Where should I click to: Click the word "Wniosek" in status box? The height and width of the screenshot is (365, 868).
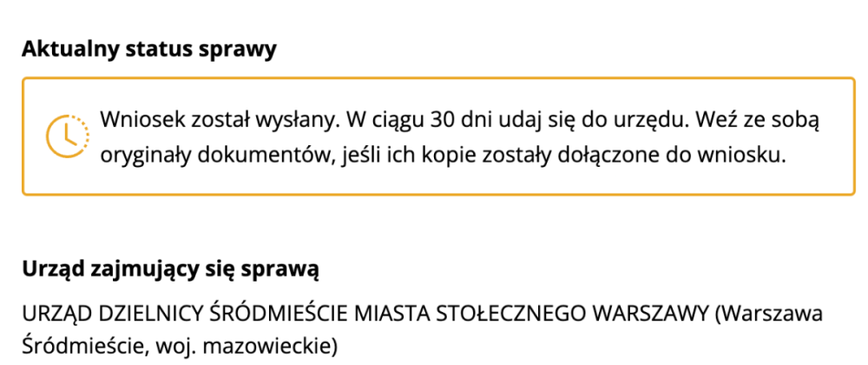pyautogui.click(x=135, y=119)
